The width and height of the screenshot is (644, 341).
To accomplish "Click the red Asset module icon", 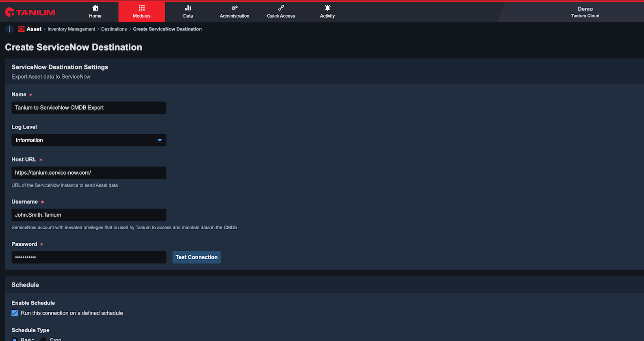I will coord(21,29).
